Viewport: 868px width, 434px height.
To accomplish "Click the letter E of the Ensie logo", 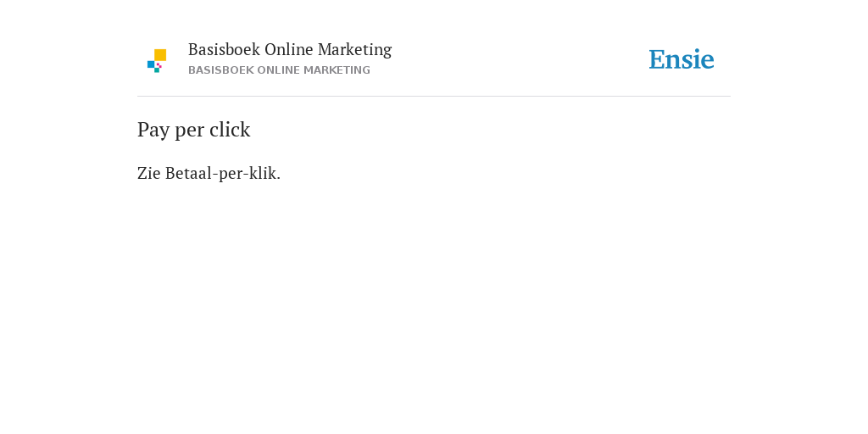I will [657, 59].
